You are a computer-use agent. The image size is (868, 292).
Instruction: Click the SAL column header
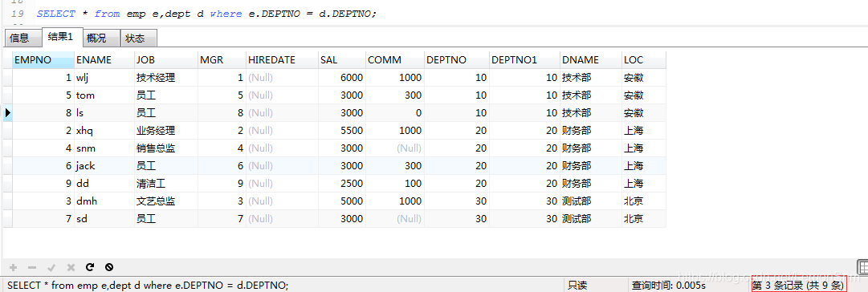[x=341, y=59]
